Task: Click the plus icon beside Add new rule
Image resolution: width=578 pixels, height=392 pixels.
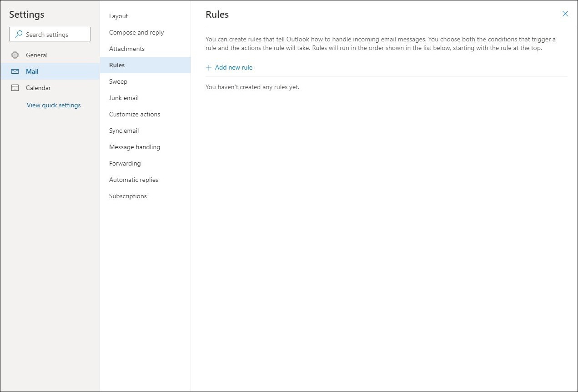Action: pyautogui.click(x=209, y=68)
